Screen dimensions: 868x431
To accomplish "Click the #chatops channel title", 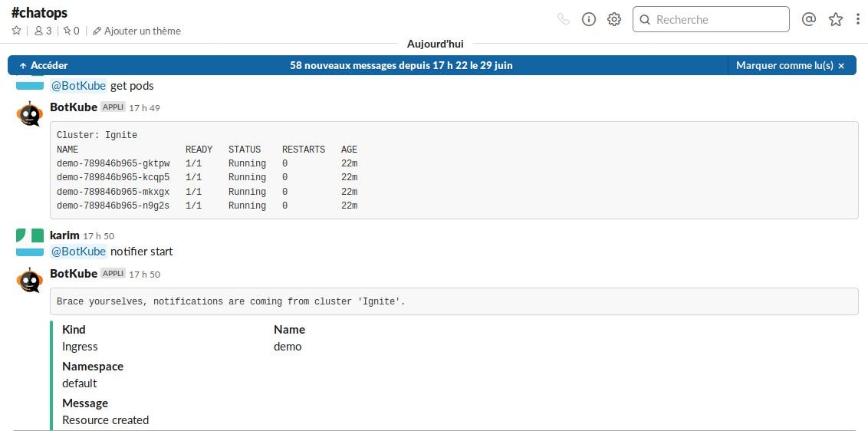I will [x=39, y=13].
